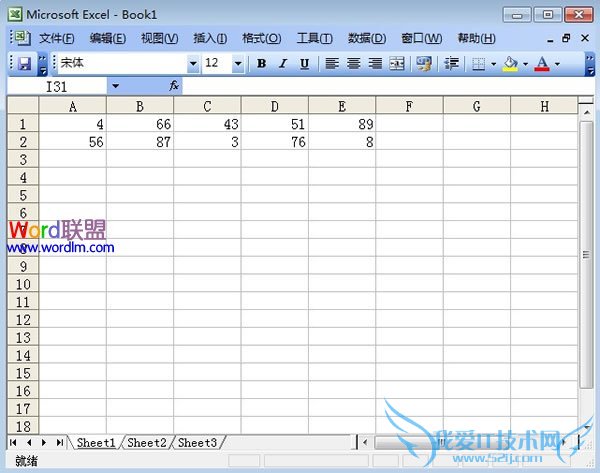Select cell with value 76
This screenshot has height=473, width=600.
click(x=274, y=142)
